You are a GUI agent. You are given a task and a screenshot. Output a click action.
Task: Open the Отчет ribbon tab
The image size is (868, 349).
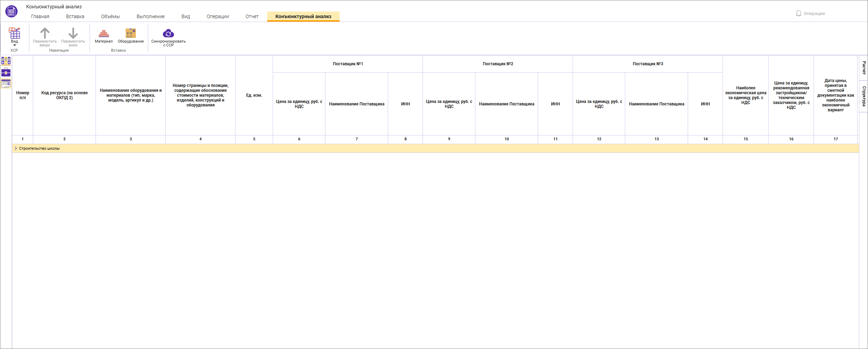pos(252,16)
